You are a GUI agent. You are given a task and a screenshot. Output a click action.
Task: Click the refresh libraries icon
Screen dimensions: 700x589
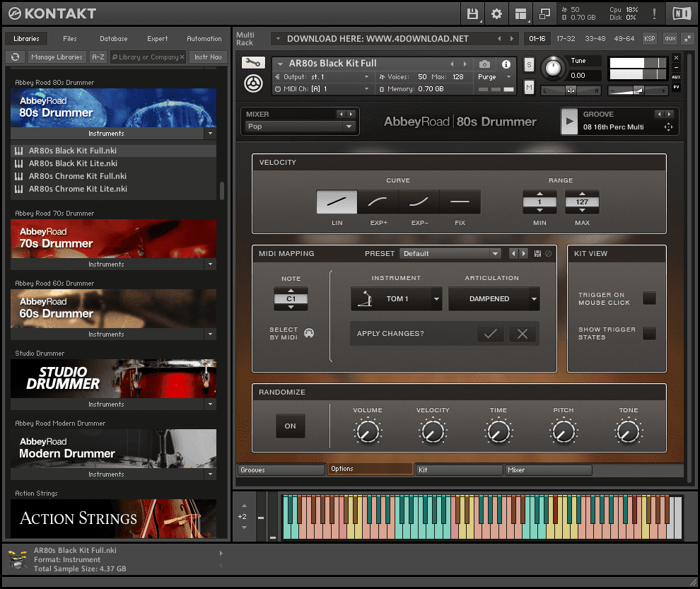tap(15, 57)
